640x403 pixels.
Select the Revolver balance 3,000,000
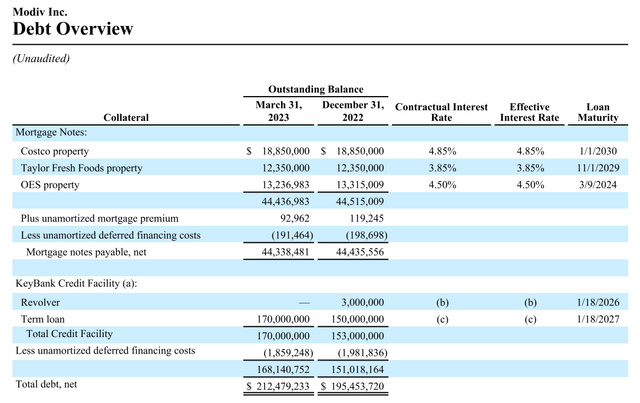coord(362,302)
